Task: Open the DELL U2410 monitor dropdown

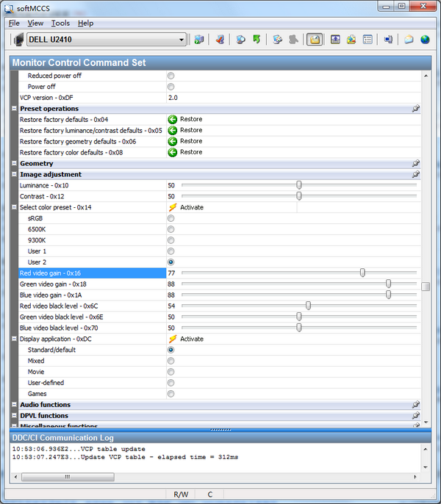Action: (182, 40)
